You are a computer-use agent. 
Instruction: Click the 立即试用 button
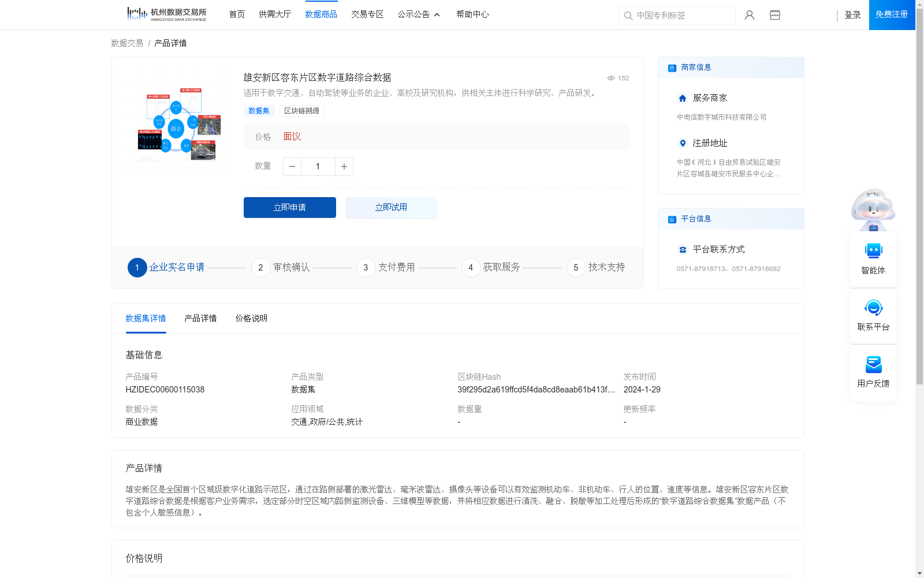[x=392, y=208]
